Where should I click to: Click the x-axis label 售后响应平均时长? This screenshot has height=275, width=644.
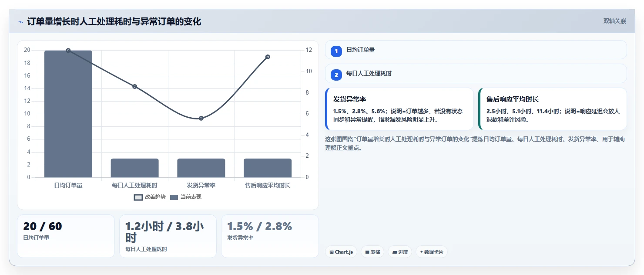[268, 185]
